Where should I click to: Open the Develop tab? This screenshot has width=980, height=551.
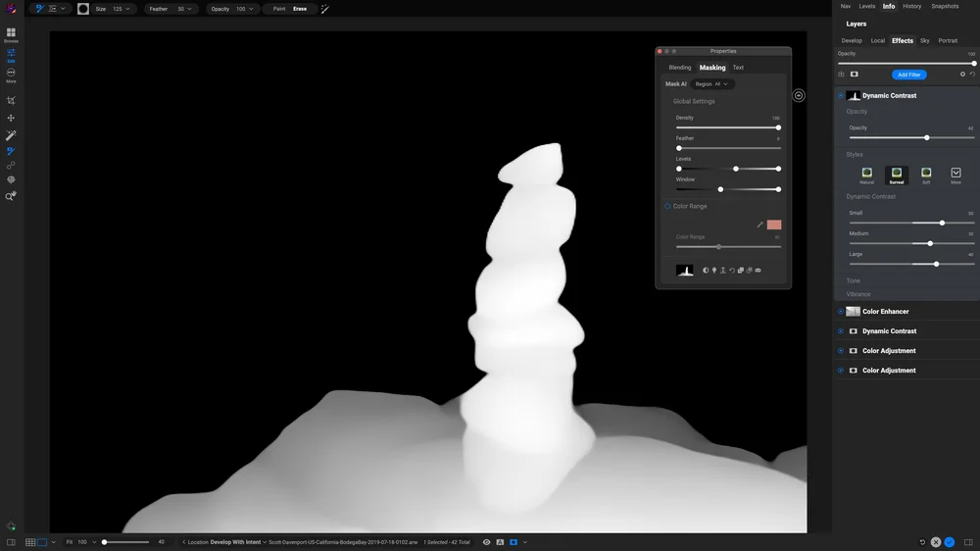852,40
